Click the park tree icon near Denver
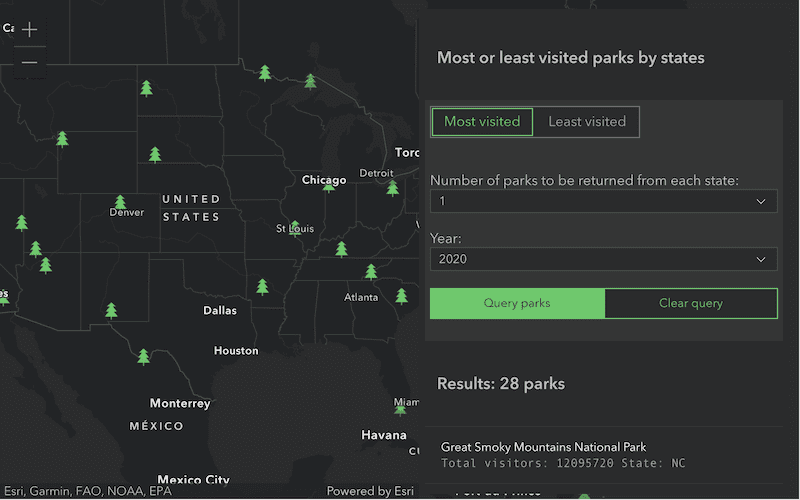 [120, 202]
